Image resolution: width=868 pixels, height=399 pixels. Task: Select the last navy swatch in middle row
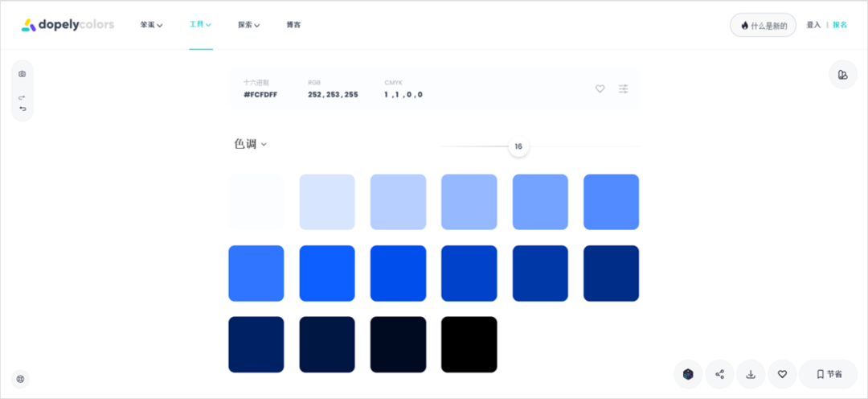(611, 274)
